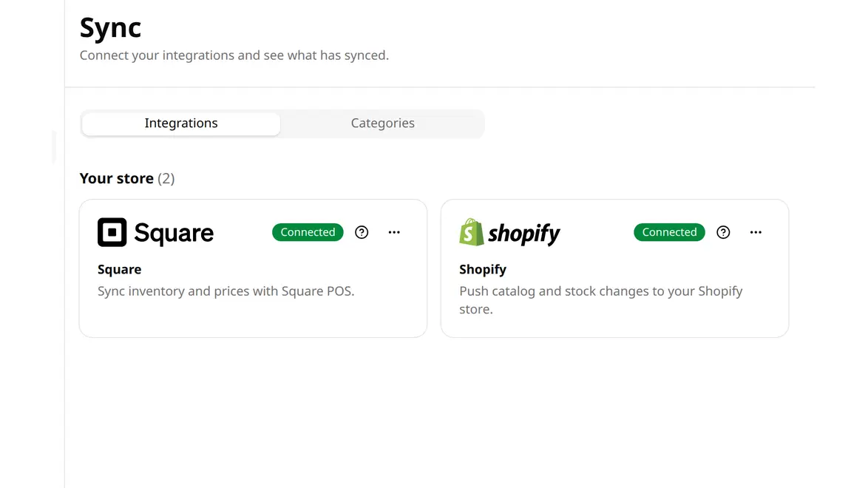Click the "Sync" page title
868x488 pixels.
pos(110,27)
